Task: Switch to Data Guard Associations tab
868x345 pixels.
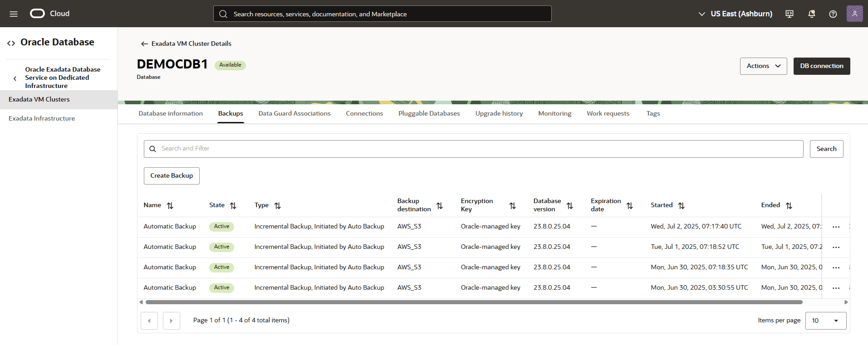Action: tap(294, 114)
